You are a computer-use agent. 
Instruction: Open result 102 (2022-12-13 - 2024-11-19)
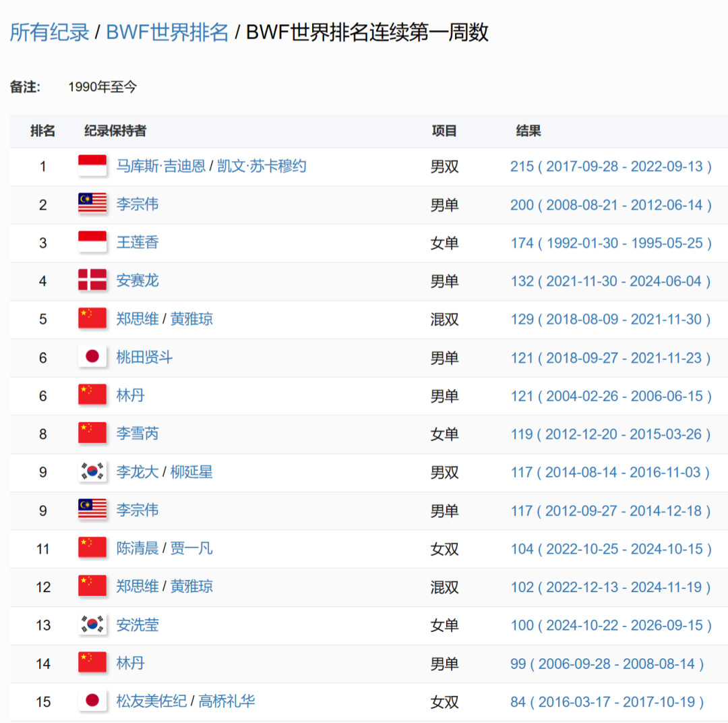(611, 586)
